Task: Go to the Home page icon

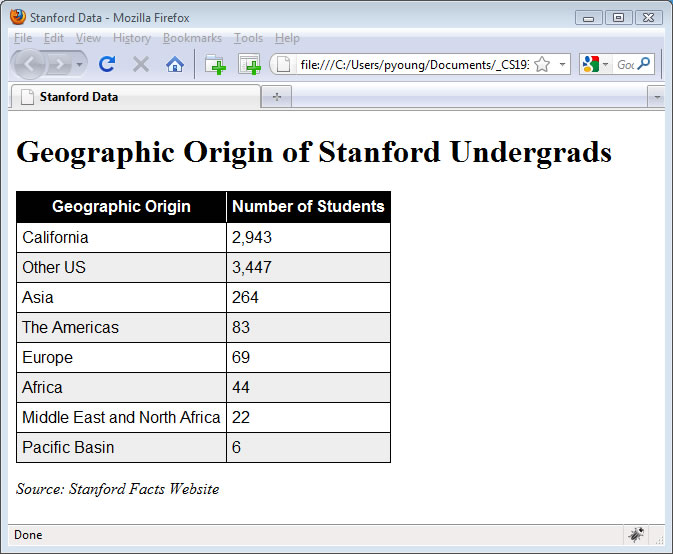Action: pyautogui.click(x=175, y=65)
